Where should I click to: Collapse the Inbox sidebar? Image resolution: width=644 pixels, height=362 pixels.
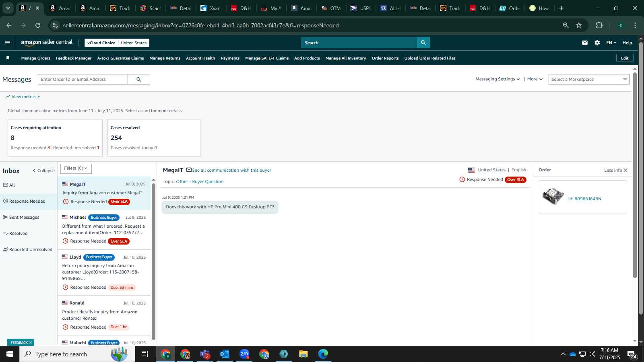pos(43,171)
